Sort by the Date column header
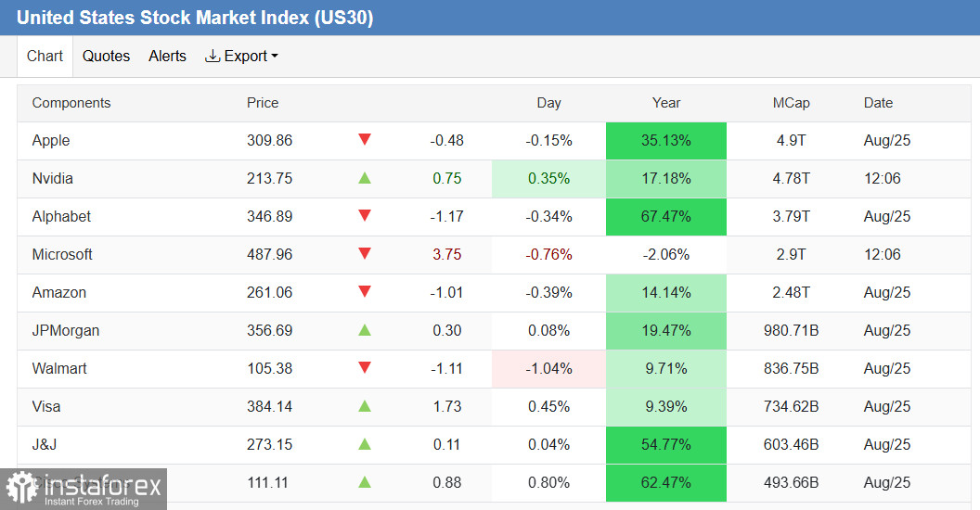The width and height of the screenshot is (980, 510). coord(878,103)
